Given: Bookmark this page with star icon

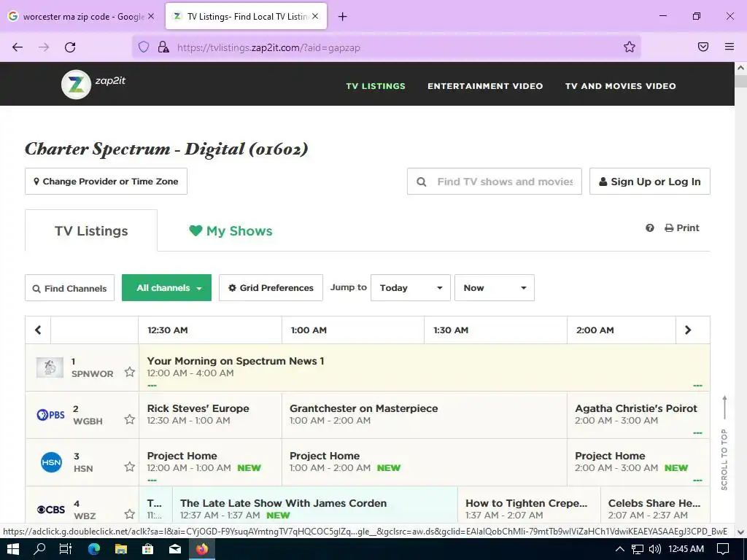Looking at the screenshot, I should click(x=630, y=47).
